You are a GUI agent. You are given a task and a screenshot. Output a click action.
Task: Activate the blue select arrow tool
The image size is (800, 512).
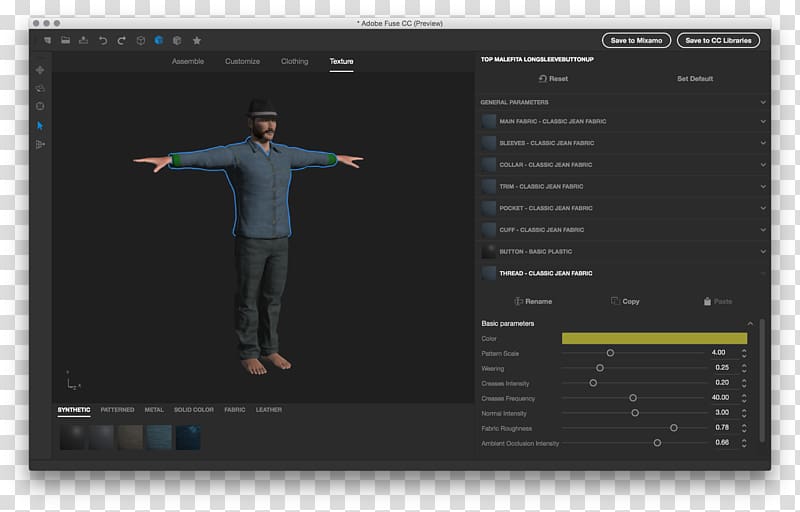pyautogui.click(x=40, y=125)
